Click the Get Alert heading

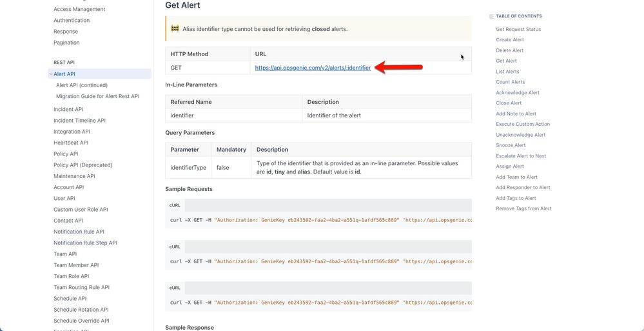pos(183,5)
